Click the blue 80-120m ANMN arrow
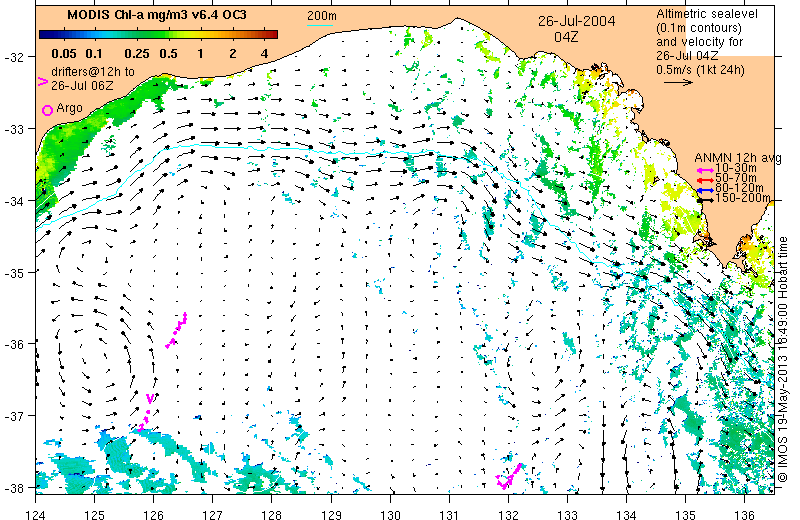This screenshot has width=800, height=520. (x=706, y=190)
